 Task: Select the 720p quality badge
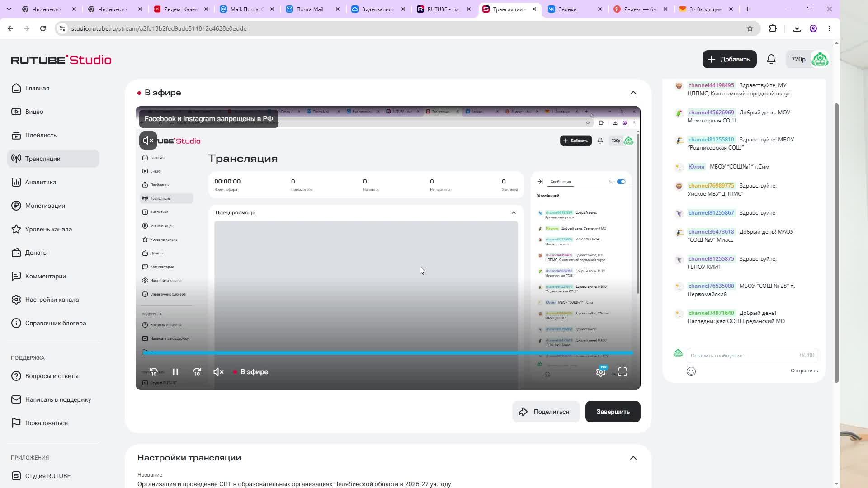pos(798,59)
